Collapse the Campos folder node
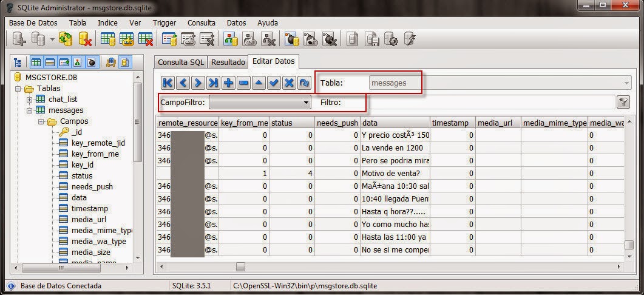This screenshot has height=295, width=644. pyautogui.click(x=41, y=121)
